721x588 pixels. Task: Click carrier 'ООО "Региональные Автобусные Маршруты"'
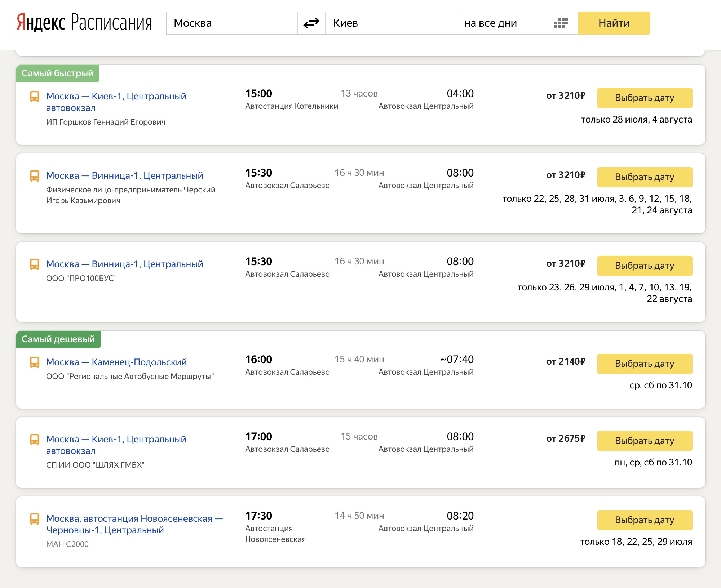coord(130,377)
